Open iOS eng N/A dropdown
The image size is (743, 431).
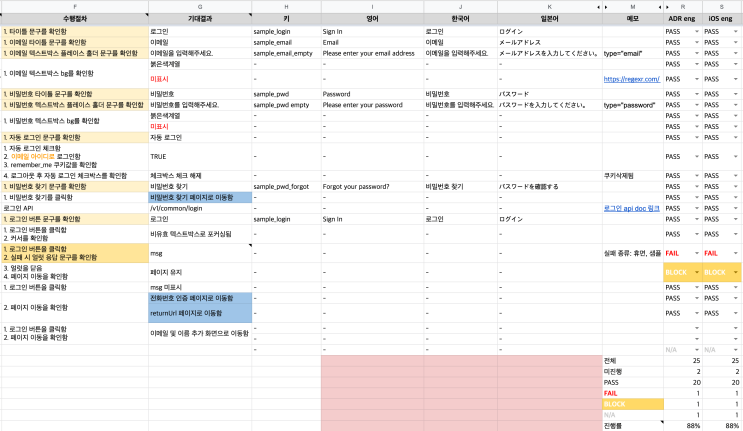[735, 350]
